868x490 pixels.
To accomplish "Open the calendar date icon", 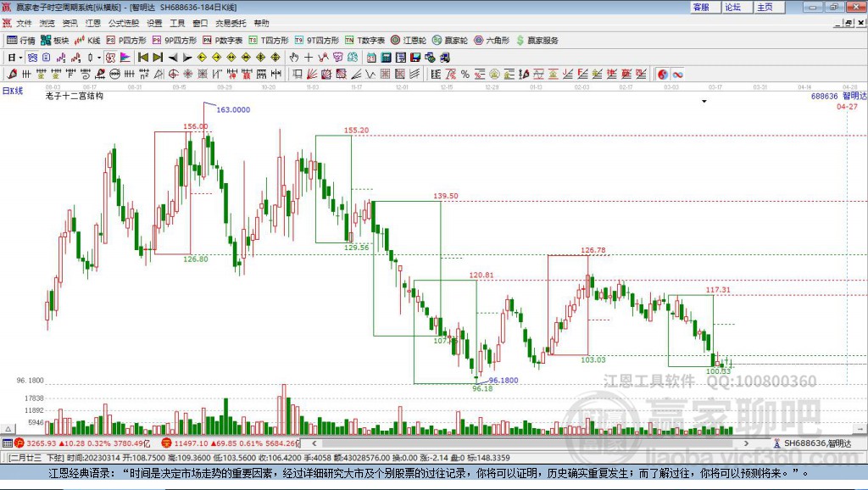I will pyautogui.click(x=371, y=57).
